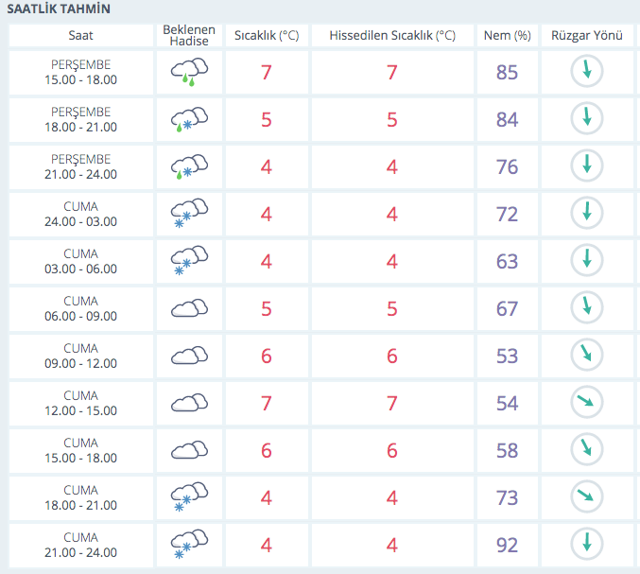Image resolution: width=640 pixels, height=574 pixels.
Task: Click the Nem (%) column header
Action: [507, 35]
